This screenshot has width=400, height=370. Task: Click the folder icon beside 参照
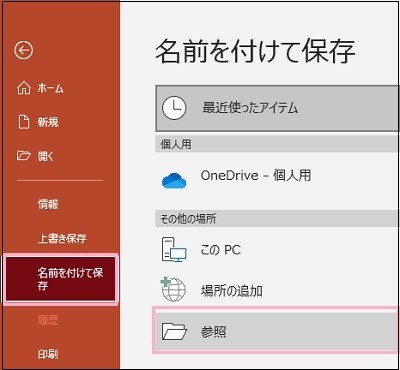coord(174,332)
